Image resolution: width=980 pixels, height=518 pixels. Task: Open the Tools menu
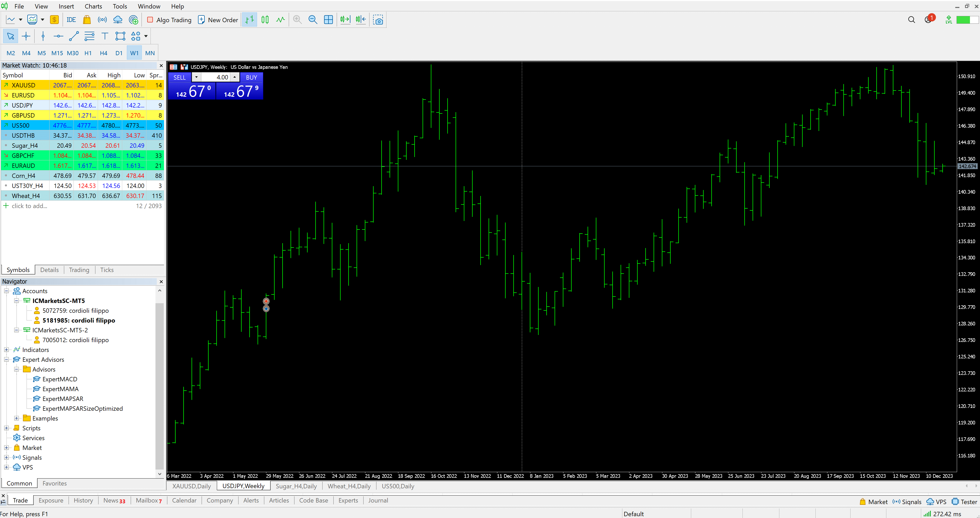[x=120, y=6]
